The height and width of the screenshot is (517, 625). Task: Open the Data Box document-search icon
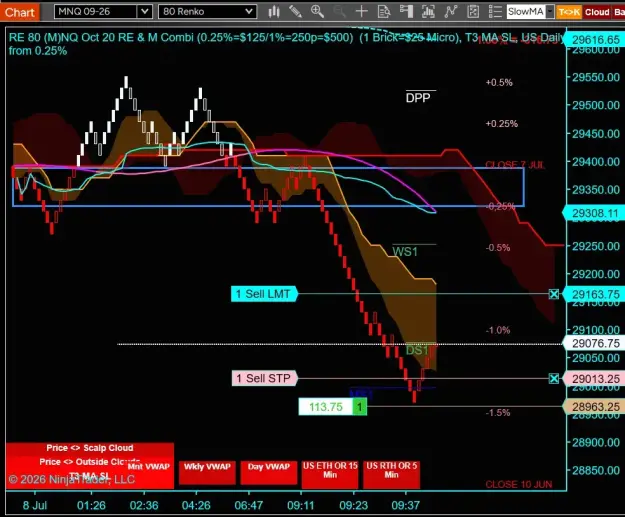tap(384, 12)
